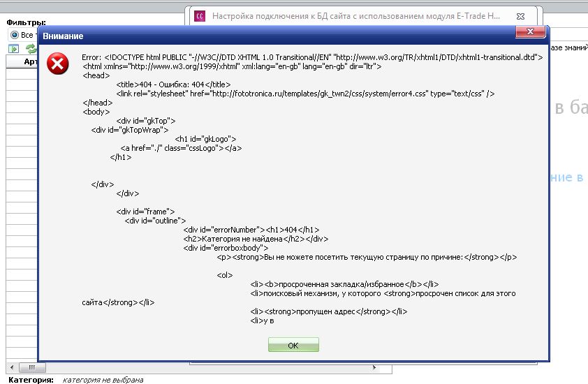588x384 pixels.
Task: Click the 'категория не выбрана' text
Action: [103, 380]
